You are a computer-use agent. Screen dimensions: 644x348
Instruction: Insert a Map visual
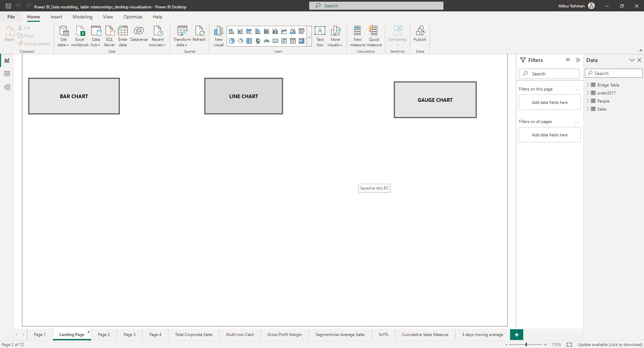pos(258,41)
